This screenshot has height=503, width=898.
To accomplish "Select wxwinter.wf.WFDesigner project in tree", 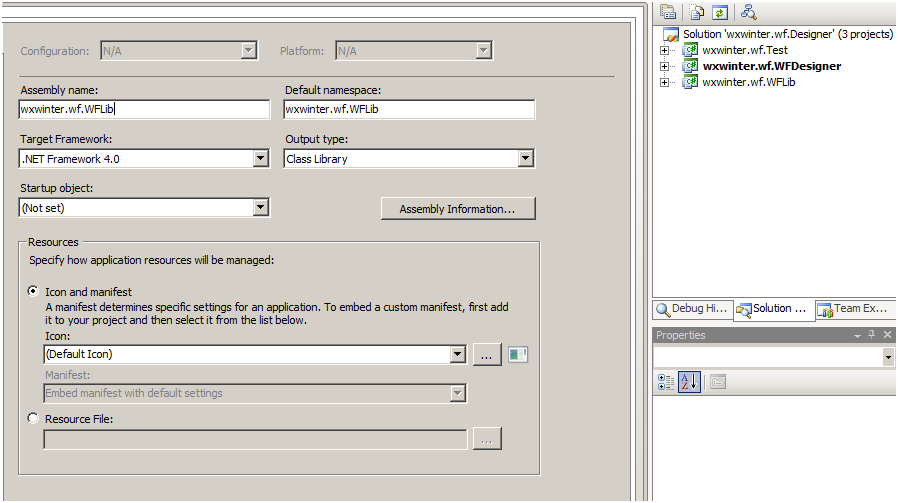I will tap(772, 66).
